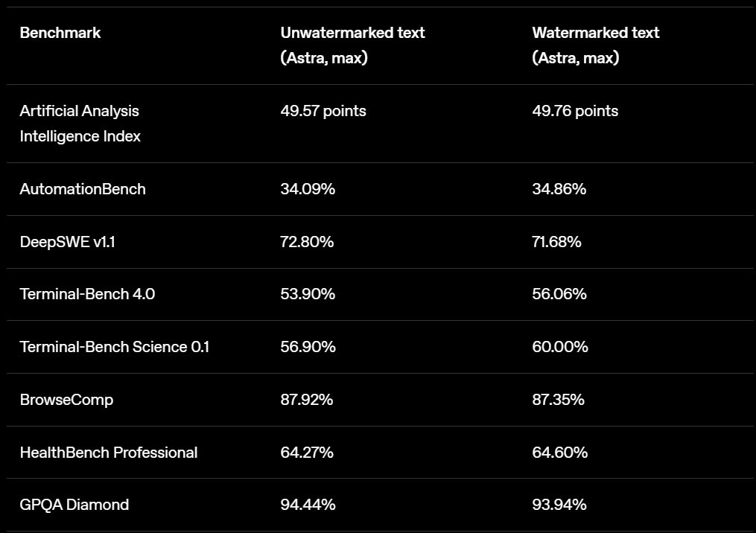756x533 pixels.
Task: Select the Terminal-Bench 4.0 row label
Action: pyautogui.click(x=87, y=294)
